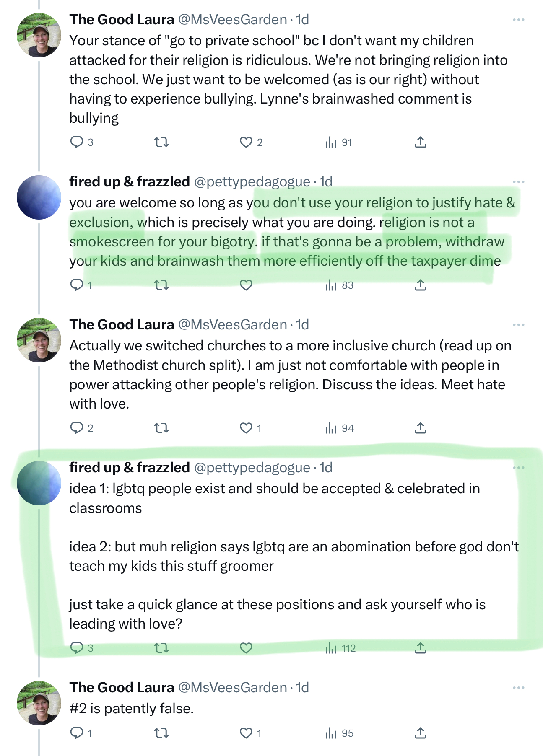Like the tweet showing 91 views

[246, 142]
